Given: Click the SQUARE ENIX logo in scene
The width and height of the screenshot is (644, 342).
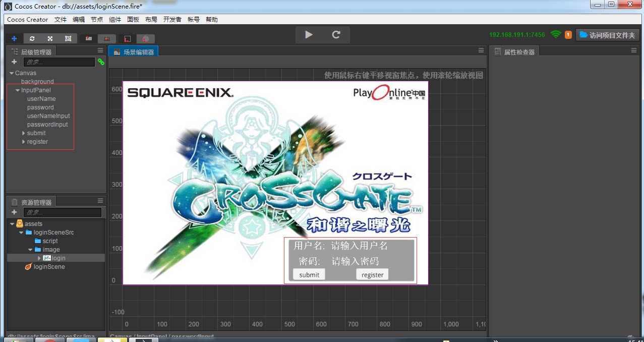Looking at the screenshot, I should click(x=180, y=92).
